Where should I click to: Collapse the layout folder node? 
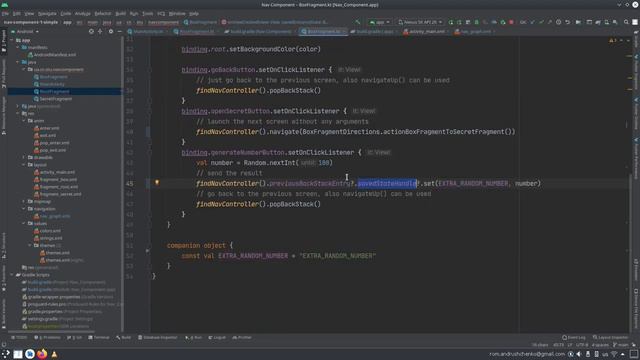point(24,165)
